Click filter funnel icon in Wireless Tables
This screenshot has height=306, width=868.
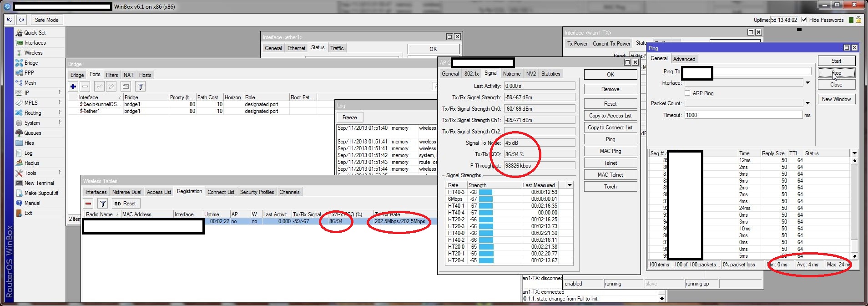pyautogui.click(x=103, y=204)
